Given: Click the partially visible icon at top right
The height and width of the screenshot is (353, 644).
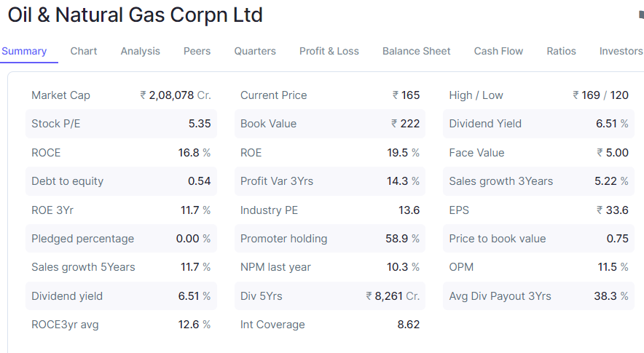Looking at the screenshot, I should 641,15.
